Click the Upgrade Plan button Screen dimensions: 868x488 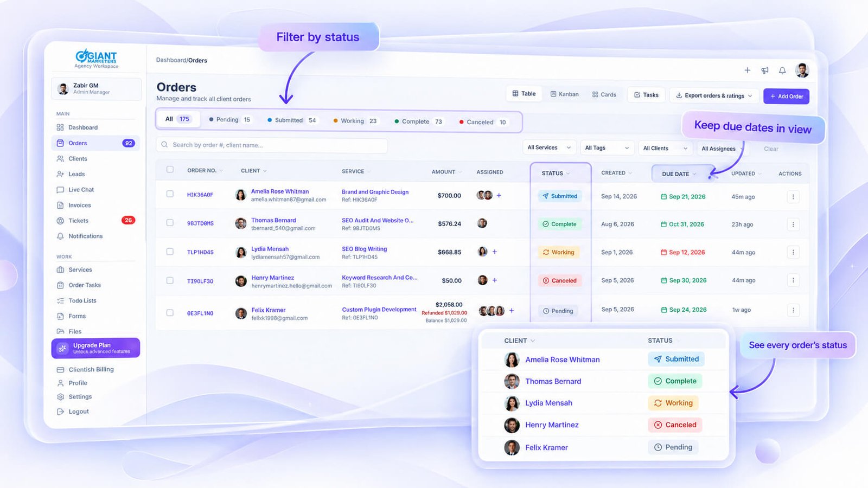[x=96, y=348]
